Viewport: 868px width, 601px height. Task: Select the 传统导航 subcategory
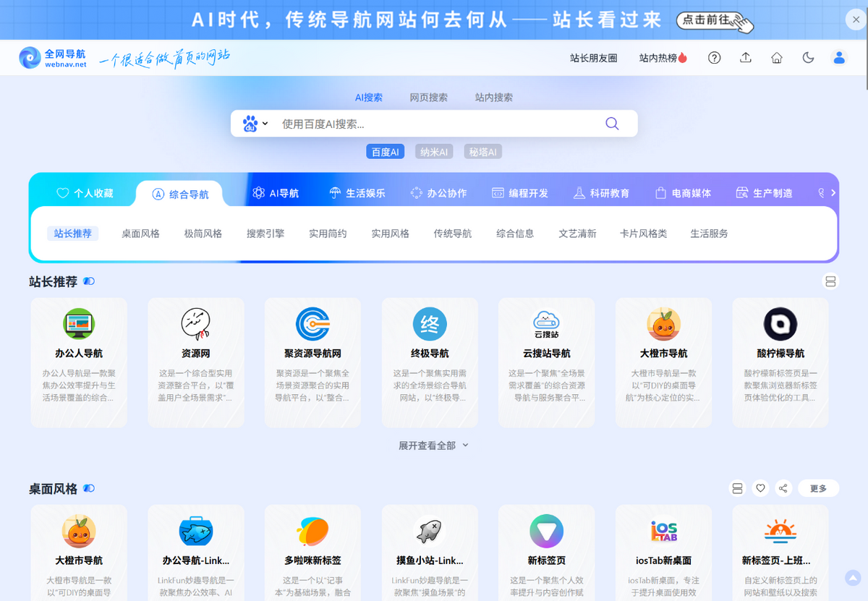pyautogui.click(x=453, y=234)
